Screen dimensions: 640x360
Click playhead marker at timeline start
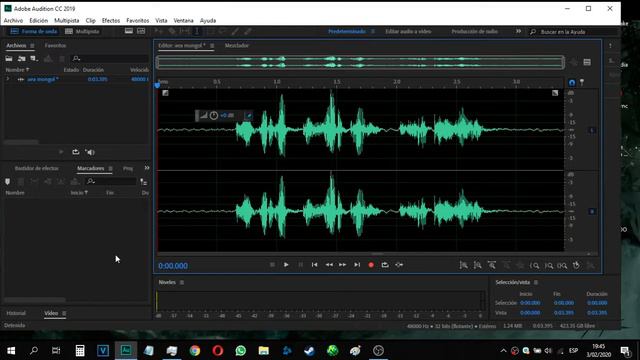[158, 85]
